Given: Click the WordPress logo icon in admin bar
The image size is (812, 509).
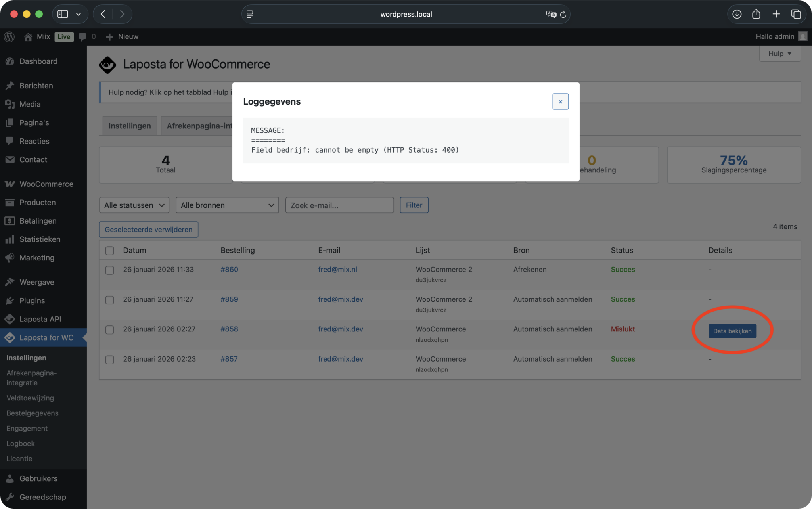Looking at the screenshot, I should click(10, 37).
